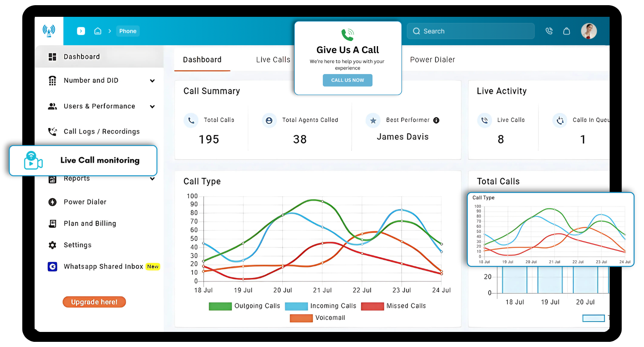This screenshot has height=347, width=644.
Task: Expand Users & Performance chevron
Action: click(x=152, y=106)
